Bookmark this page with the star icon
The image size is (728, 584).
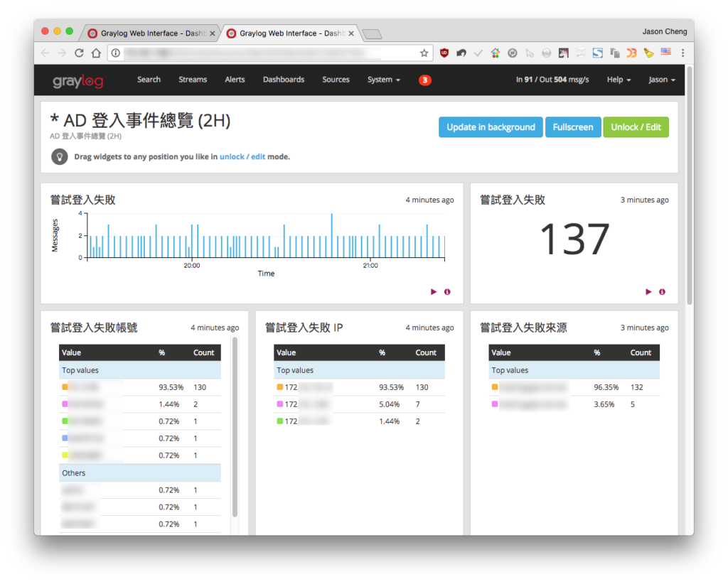tap(424, 53)
